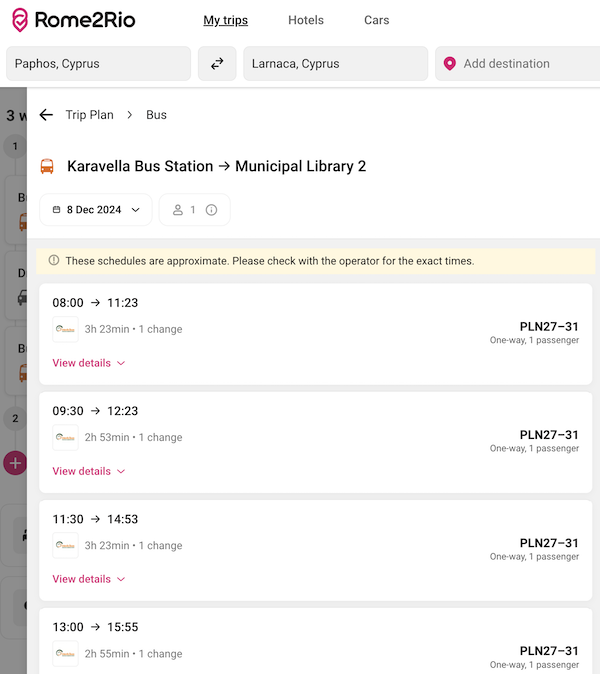Click the passenger info circle icon

coord(211,210)
